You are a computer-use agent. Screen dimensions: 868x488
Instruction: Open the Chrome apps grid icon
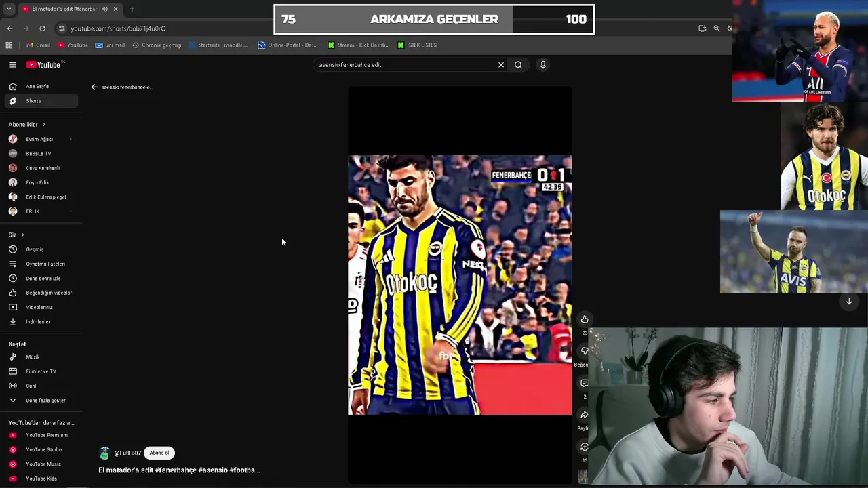click(x=9, y=45)
